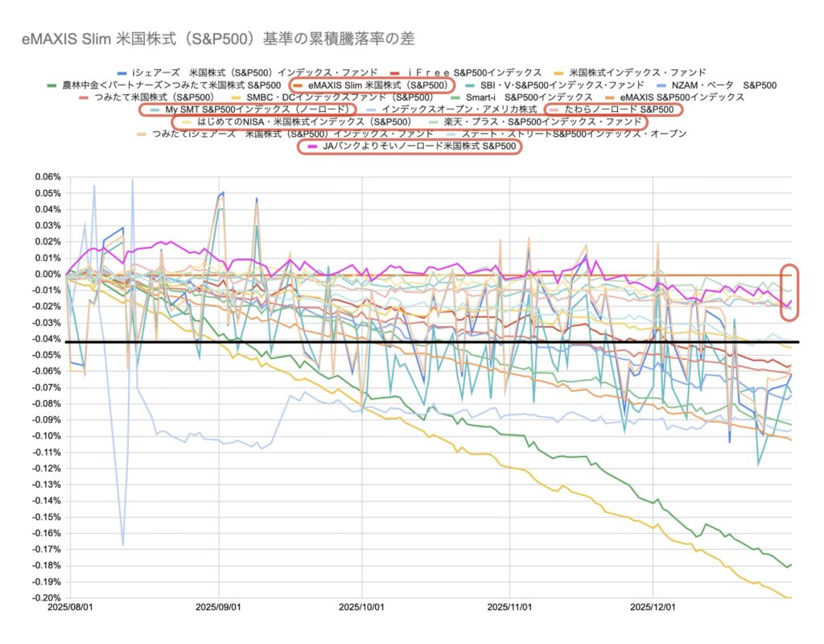Click the iFree S&P500インデックス legend entry
The height and width of the screenshot is (644, 824).
pos(475,72)
